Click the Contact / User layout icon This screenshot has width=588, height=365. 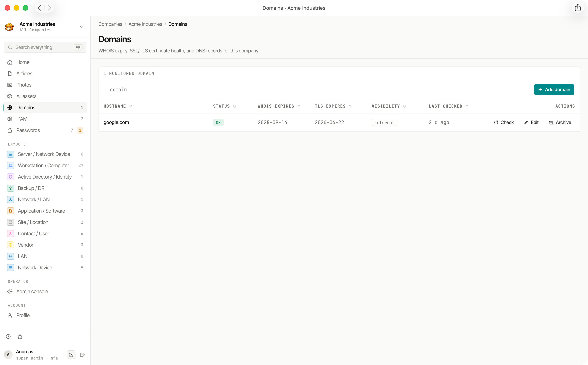pos(11,234)
